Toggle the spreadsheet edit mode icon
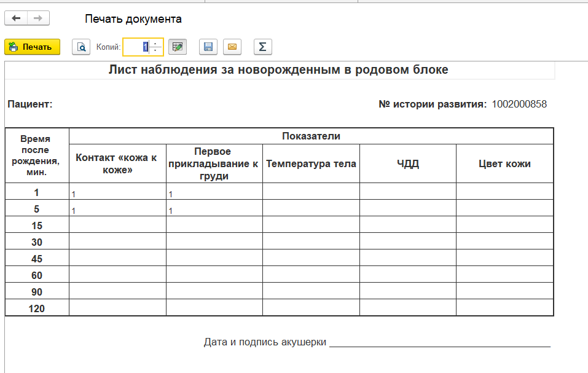 pyautogui.click(x=178, y=47)
